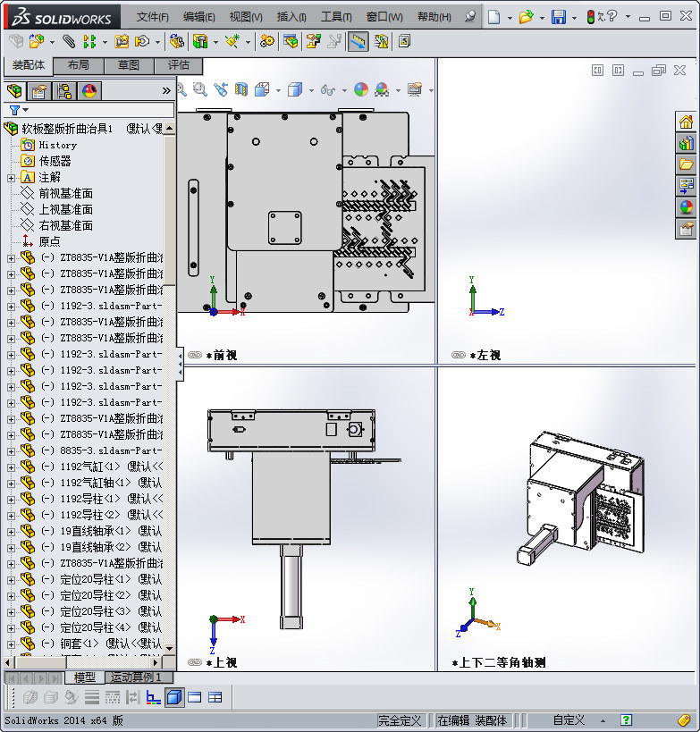Click the Show Hidden Components icon
700x732 pixels.
click(176, 41)
